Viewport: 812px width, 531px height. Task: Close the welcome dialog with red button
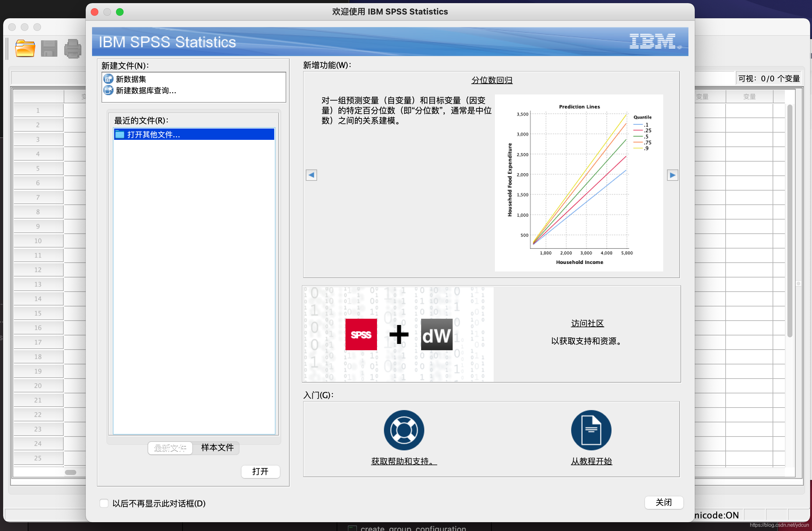pyautogui.click(x=95, y=12)
